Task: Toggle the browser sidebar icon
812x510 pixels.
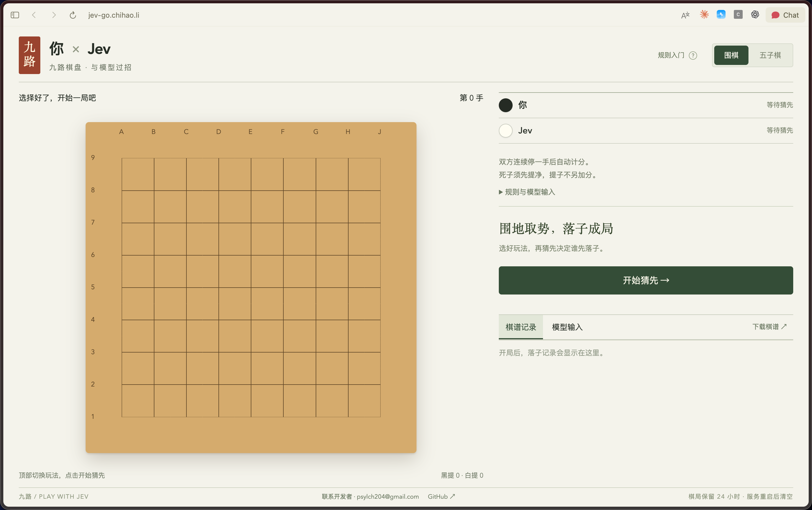Action: tap(15, 15)
